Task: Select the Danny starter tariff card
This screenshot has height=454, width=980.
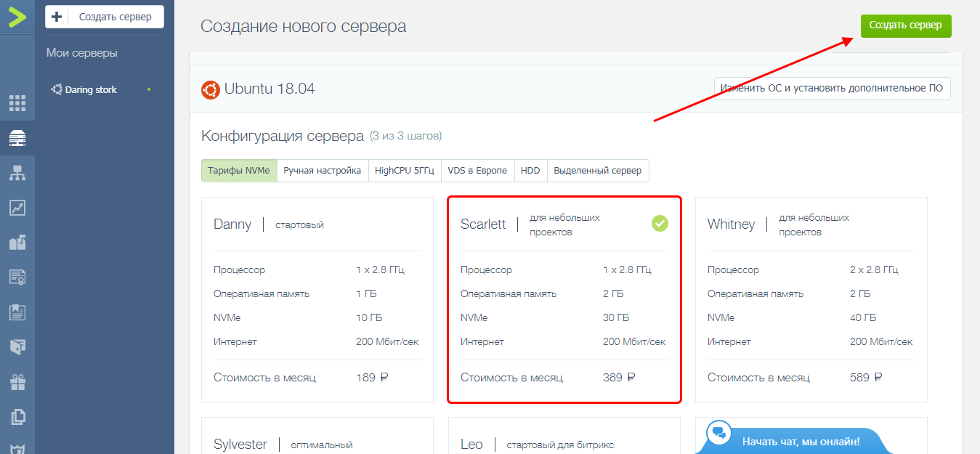Action: pos(317,299)
